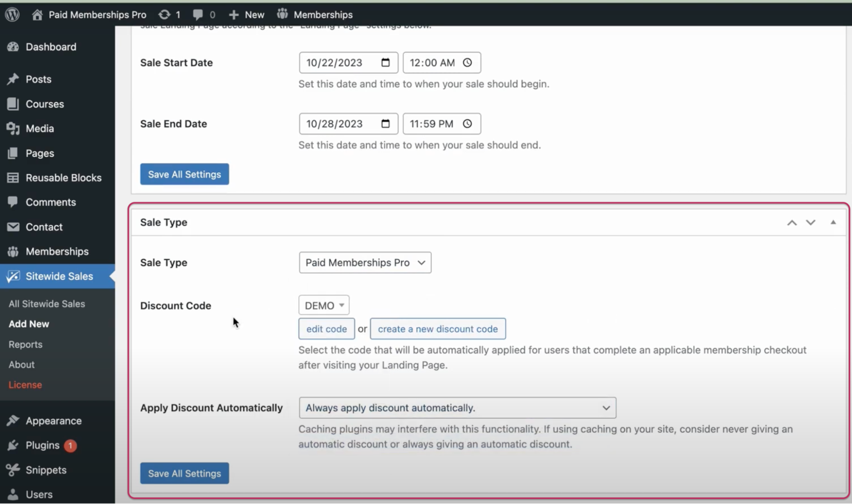852x504 pixels.
Task: Open the Apply Discount Automatically dropdown
Action: pos(457,408)
